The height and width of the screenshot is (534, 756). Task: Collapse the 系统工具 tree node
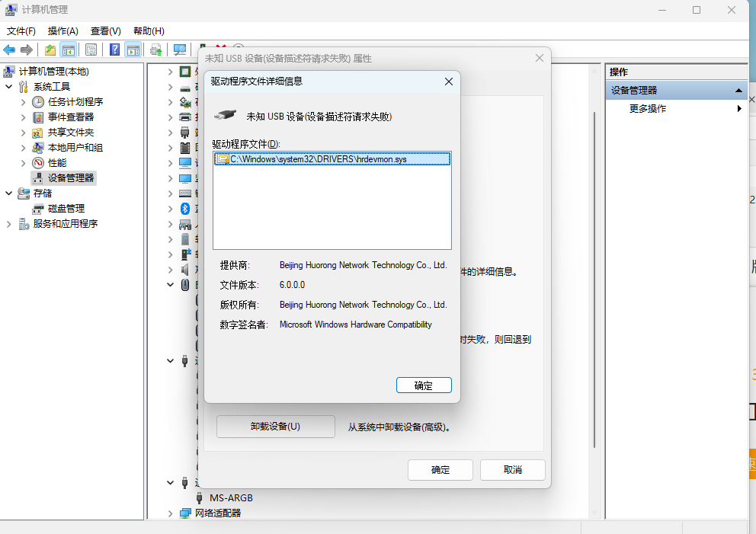[9, 87]
